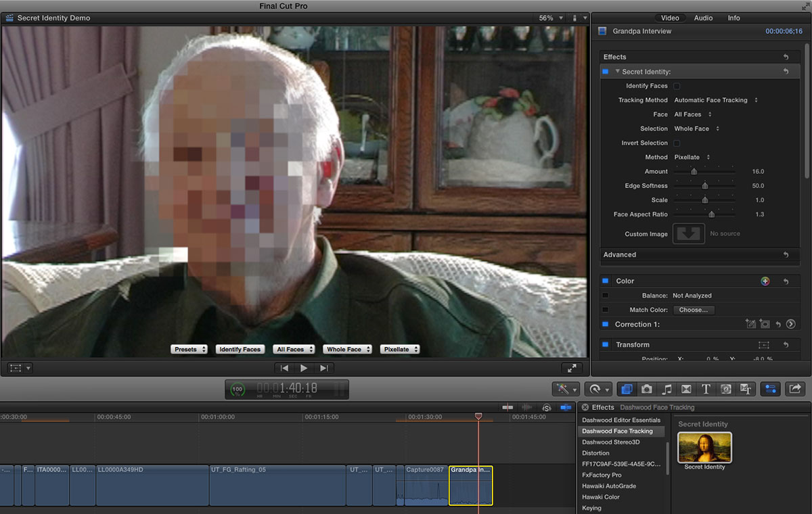Viewport: 812px width, 514px height.
Task: Open the Titles browser T icon
Action: point(706,389)
